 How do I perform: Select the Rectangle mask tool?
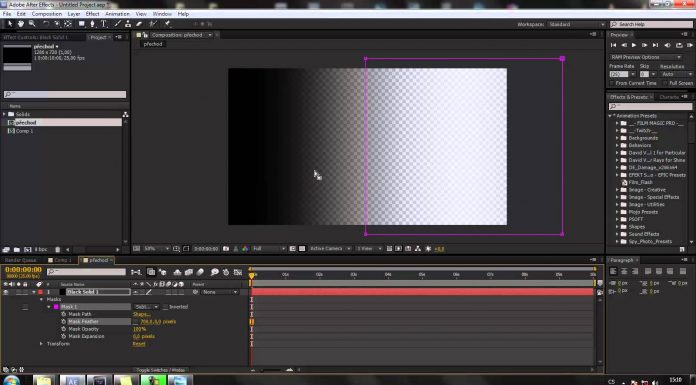82,24
